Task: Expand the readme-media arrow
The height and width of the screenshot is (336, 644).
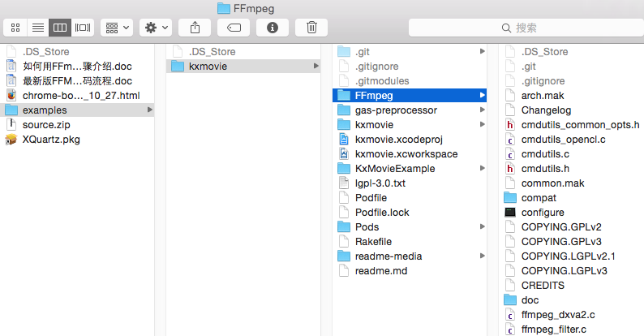Action: pyautogui.click(x=482, y=256)
